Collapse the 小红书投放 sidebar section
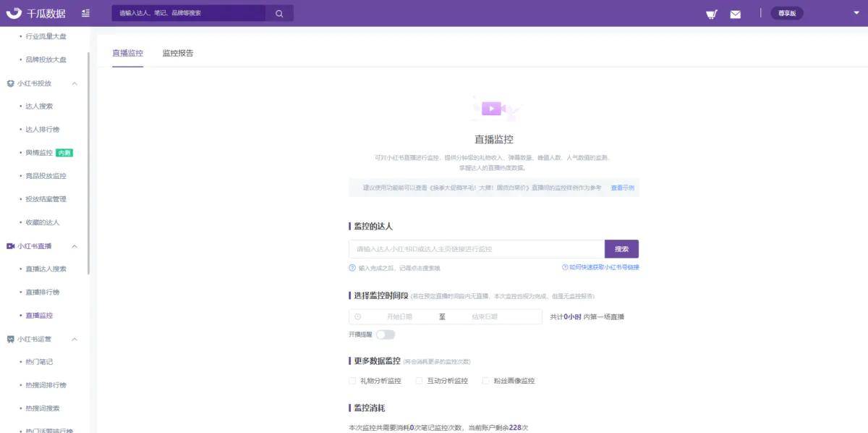The height and width of the screenshot is (433, 868). [x=75, y=83]
